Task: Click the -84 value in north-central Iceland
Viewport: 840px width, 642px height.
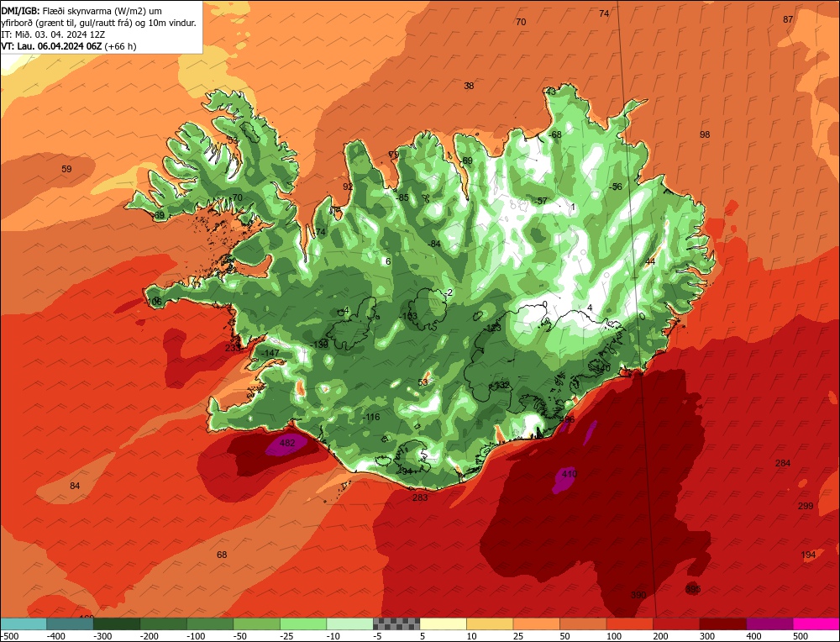Action: coord(434,245)
